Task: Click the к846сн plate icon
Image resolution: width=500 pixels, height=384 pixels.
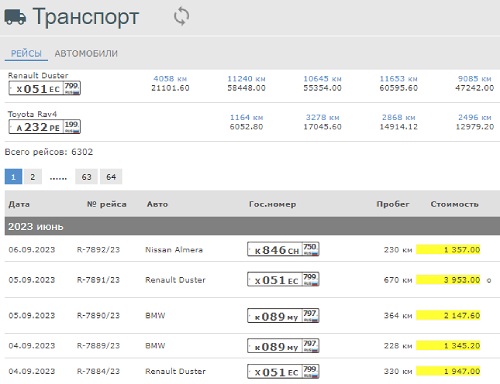Action: [x=283, y=249]
